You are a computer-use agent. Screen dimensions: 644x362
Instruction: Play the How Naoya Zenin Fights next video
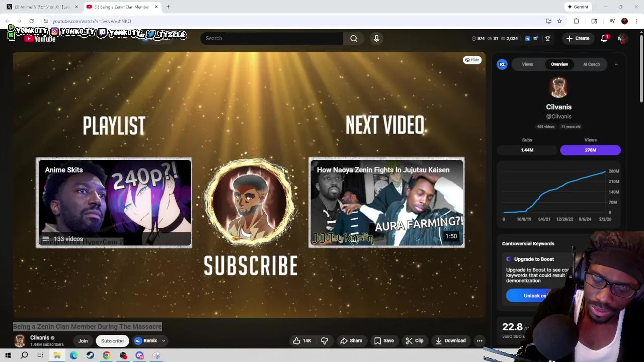coord(386,203)
